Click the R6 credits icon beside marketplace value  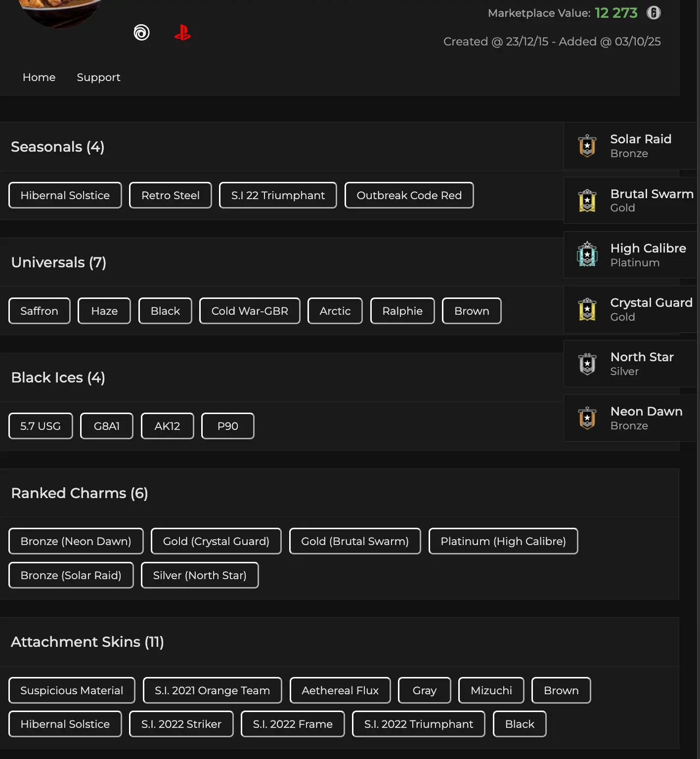(x=654, y=13)
